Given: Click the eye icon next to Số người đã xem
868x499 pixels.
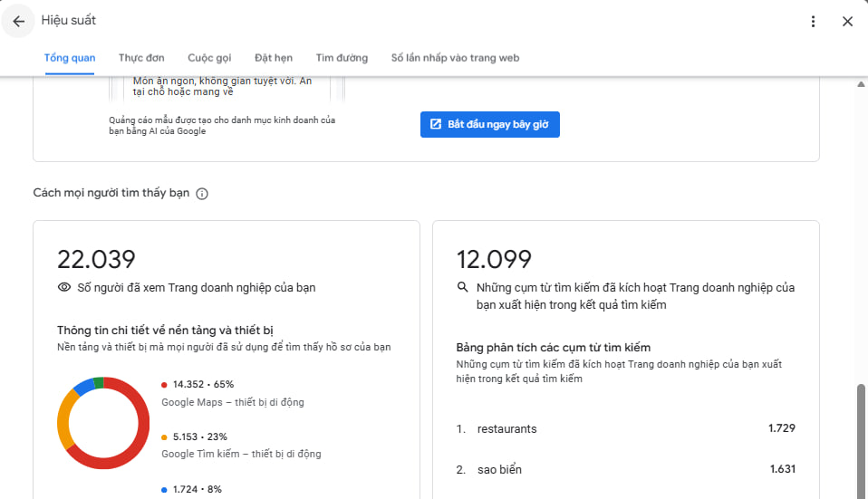Looking at the screenshot, I should tap(64, 288).
